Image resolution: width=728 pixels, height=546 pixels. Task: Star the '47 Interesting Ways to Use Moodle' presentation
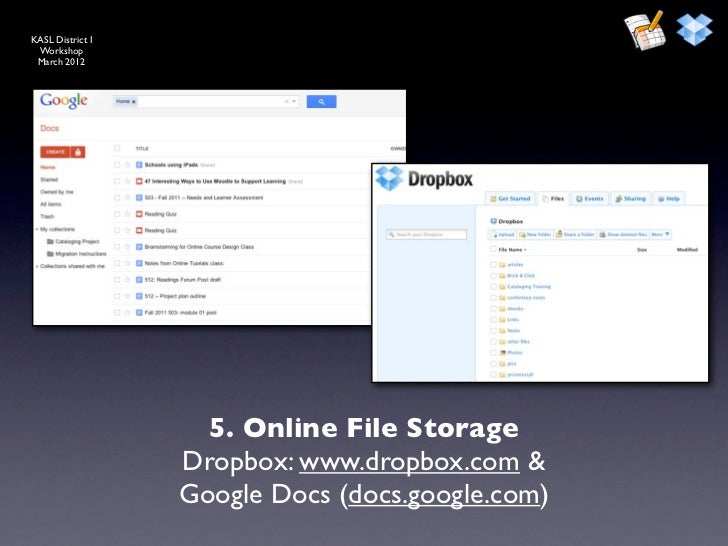point(127,181)
